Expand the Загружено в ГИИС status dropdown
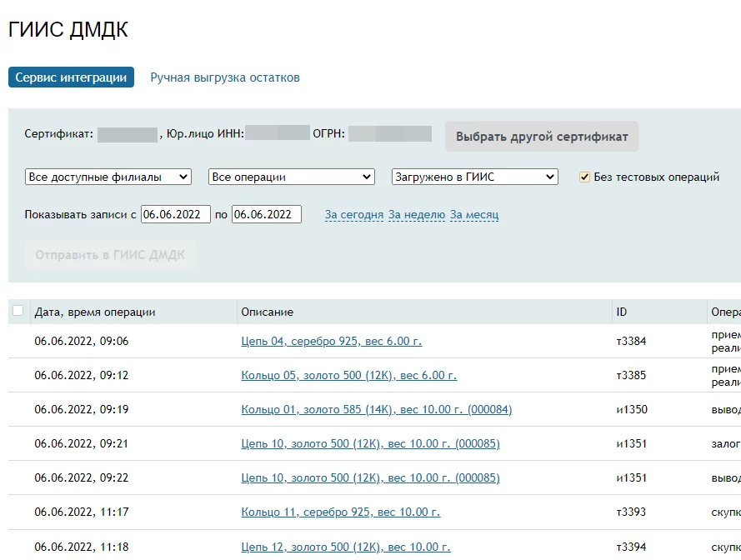Image resolution: width=741 pixels, height=560 pixels. (474, 177)
